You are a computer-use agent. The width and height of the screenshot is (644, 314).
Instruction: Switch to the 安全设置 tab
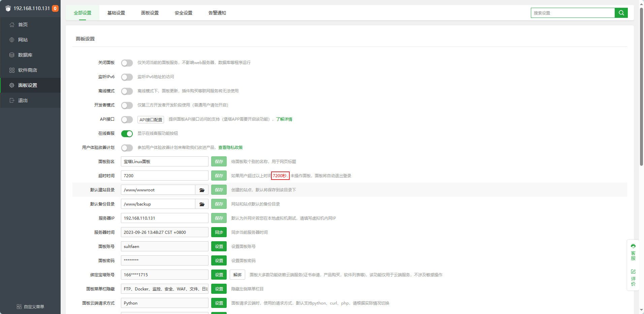click(184, 13)
